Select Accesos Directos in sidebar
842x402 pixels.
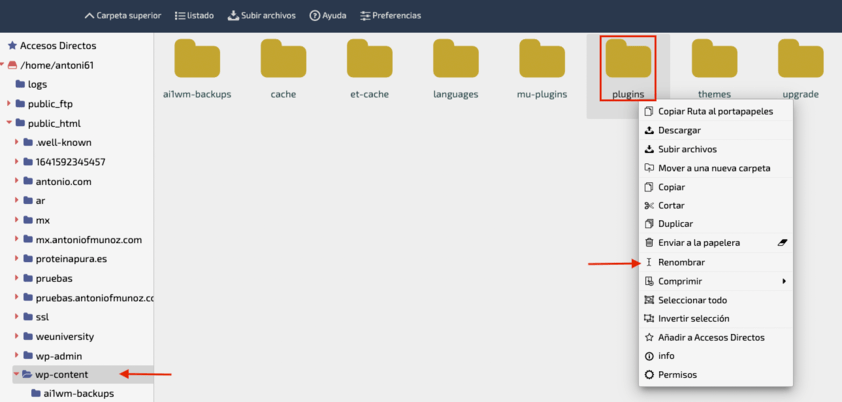(x=58, y=46)
